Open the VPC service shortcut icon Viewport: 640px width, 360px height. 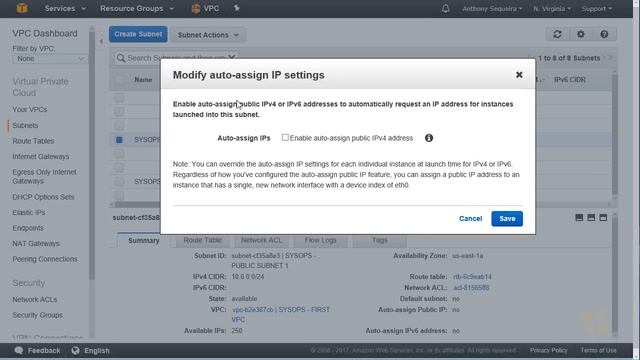click(x=196, y=9)
